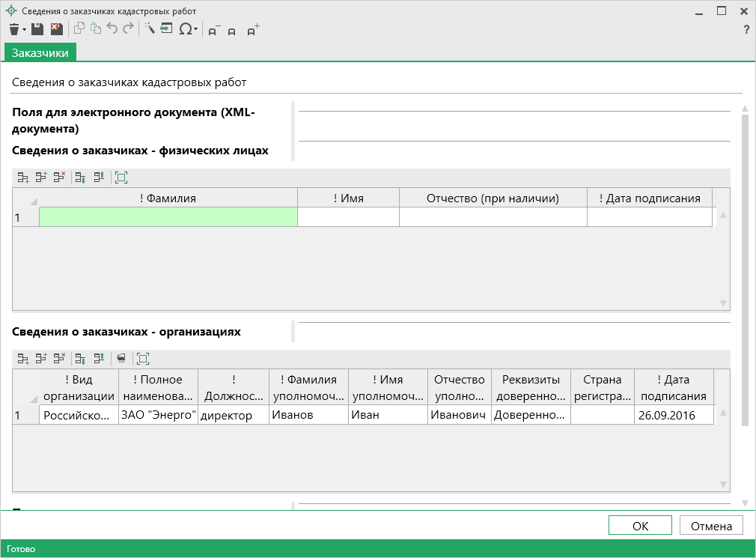
Task: Click the save-and-close icon with red X
Action: click(x=57, y=29)
